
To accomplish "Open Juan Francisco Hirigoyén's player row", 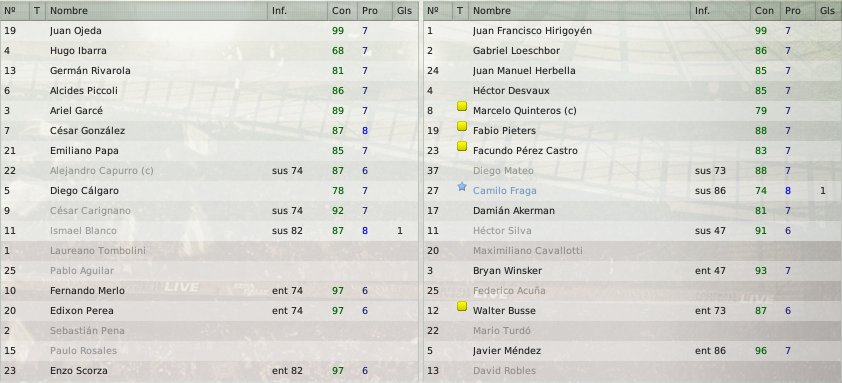I will coord(633,31).
